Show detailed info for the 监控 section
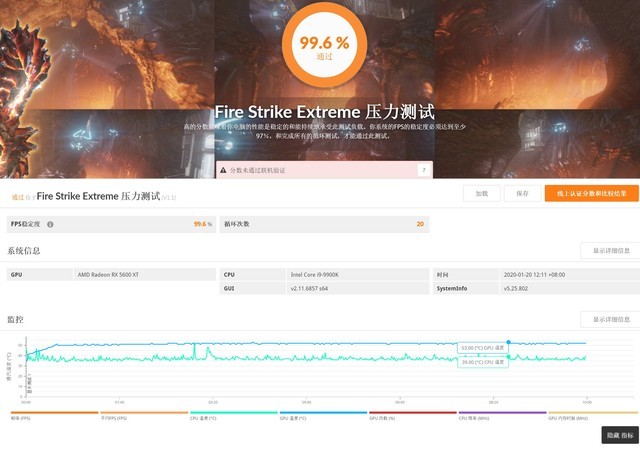The height and width of the screenshot is (457, 640). point(611,319)
